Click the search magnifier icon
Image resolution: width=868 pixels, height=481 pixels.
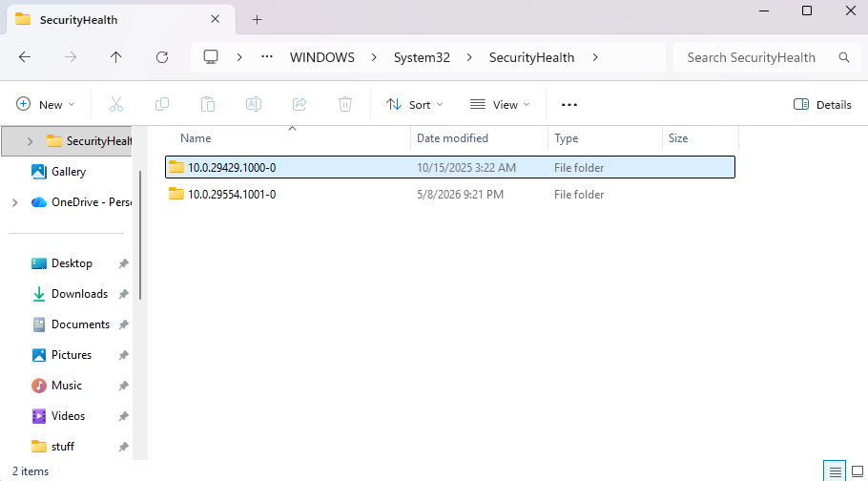(843, 57)
